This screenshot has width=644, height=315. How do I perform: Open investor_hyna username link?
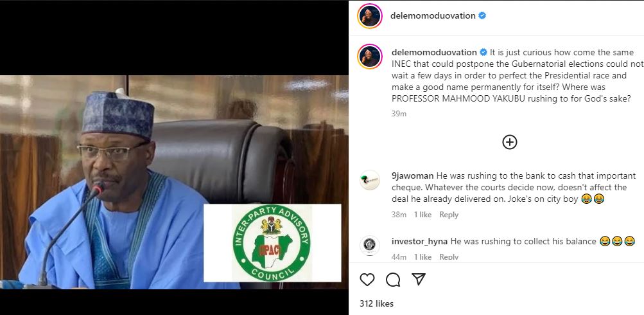click(x=420, y=241)
